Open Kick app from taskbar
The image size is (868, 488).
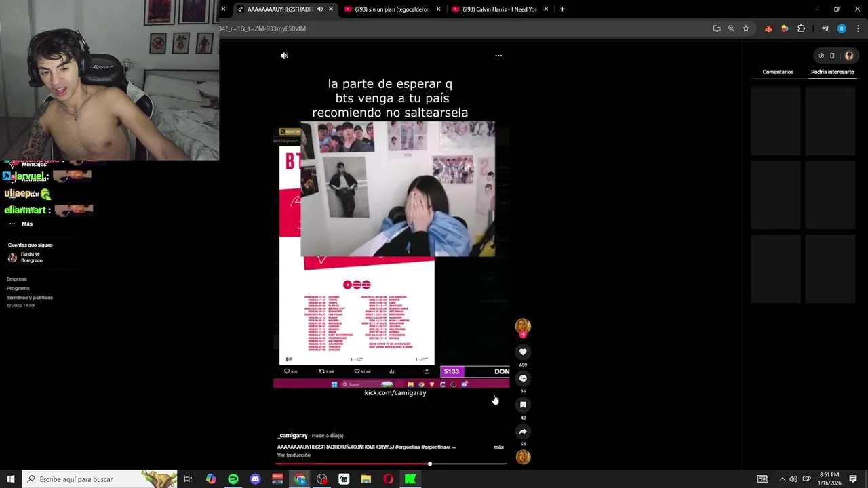pyautogui.click(x=410, y=479)
